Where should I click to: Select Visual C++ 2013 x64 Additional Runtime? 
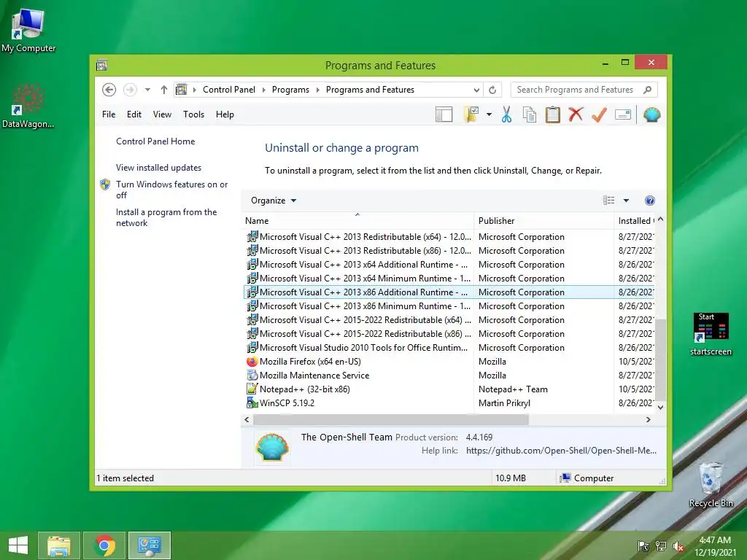(x=449, y=264)
